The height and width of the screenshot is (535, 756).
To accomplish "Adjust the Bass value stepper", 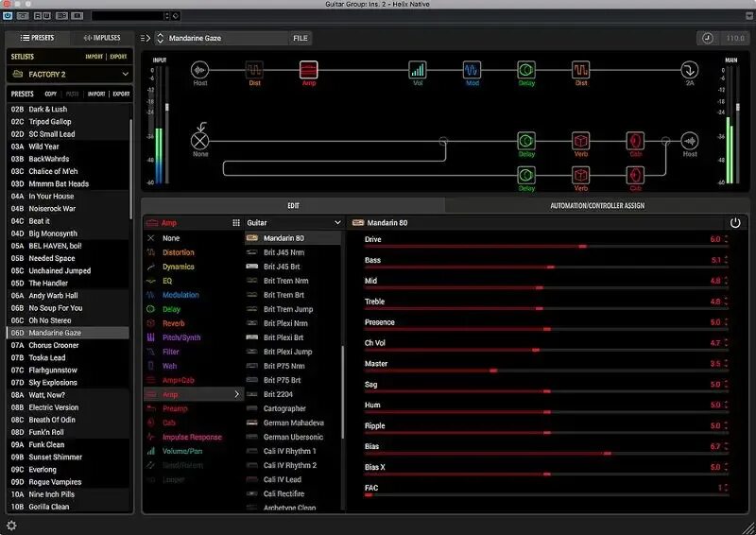I will pyautogui.click(x=726, y=260).
